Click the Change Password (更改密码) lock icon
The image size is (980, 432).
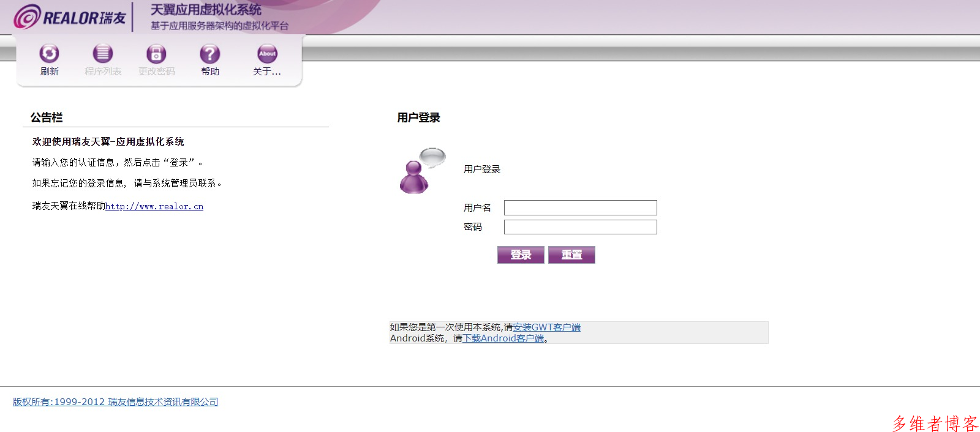[x=156, y=54]
